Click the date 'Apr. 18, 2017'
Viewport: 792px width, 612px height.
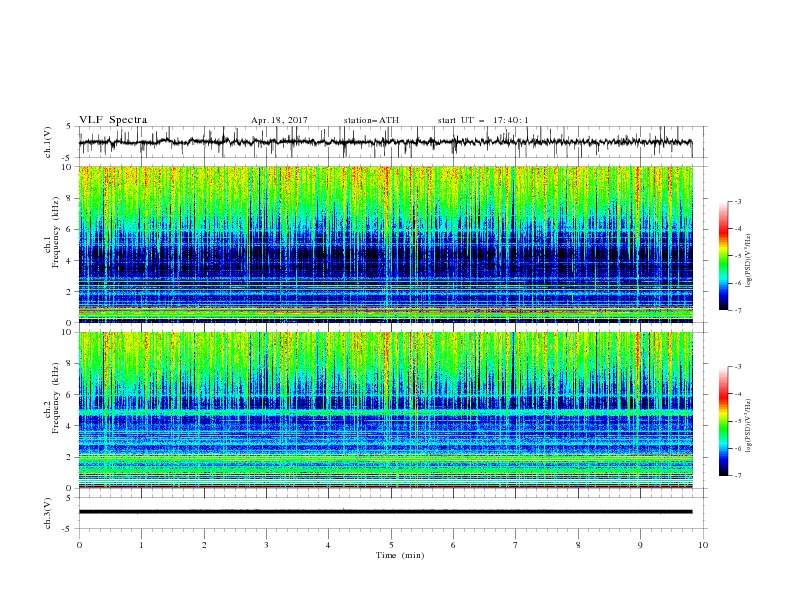pyautogui.click(x=279, y=120)
